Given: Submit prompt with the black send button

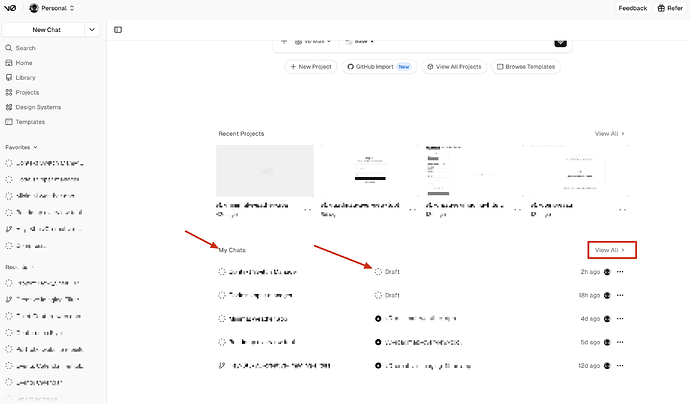Looking at the screenshot, I should coord(560,42).
